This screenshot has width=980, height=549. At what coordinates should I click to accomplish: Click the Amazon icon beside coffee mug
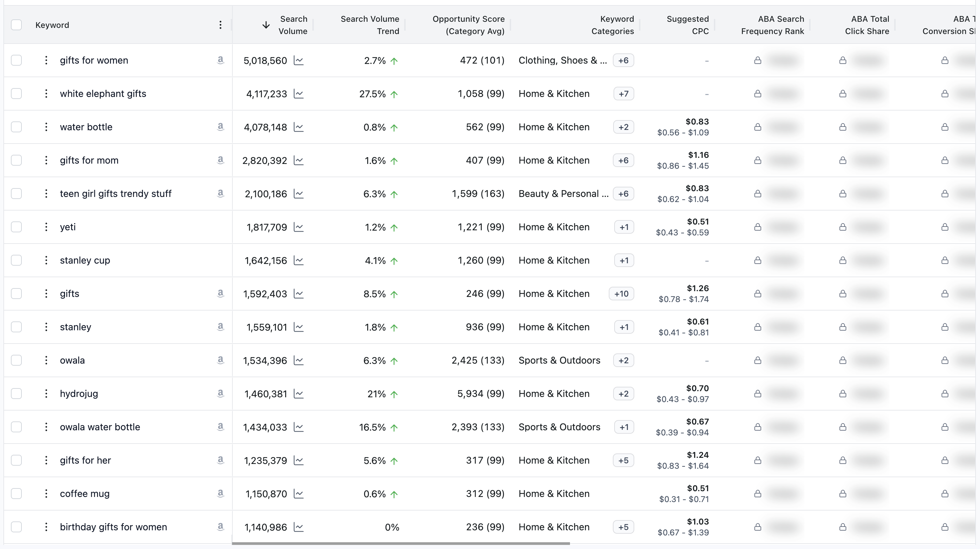[x=220, y=494]
